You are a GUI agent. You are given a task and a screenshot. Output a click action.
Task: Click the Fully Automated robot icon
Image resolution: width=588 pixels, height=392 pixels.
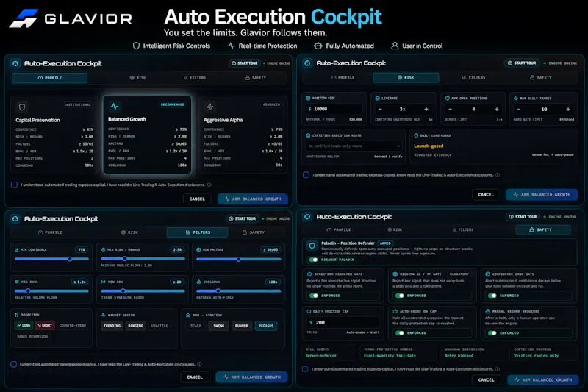318,46
